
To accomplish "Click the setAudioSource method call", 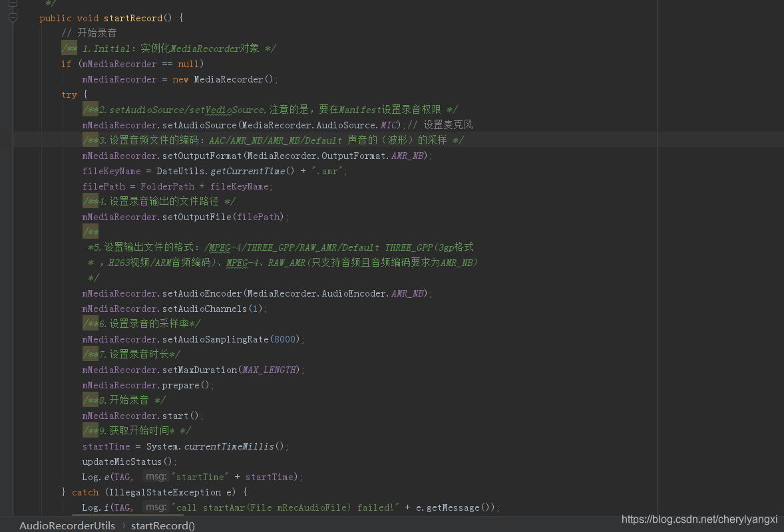I will point(200,125).
